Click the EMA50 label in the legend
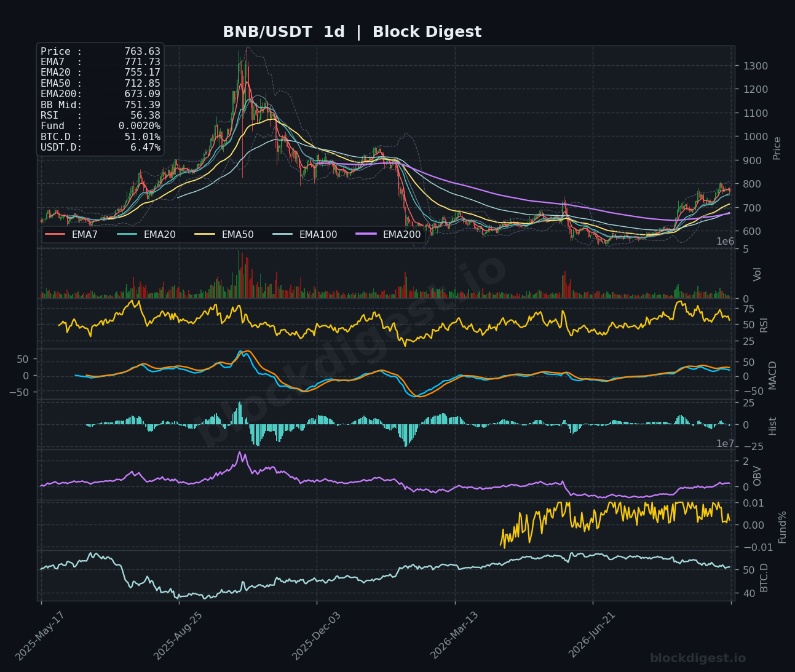The image size is (795, 672). tap(237, 234)
